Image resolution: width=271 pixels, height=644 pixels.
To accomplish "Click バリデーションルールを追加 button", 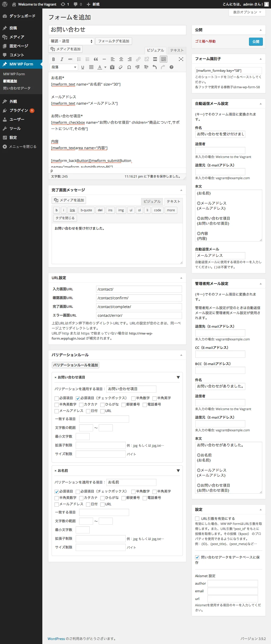I will coord(75,365).
